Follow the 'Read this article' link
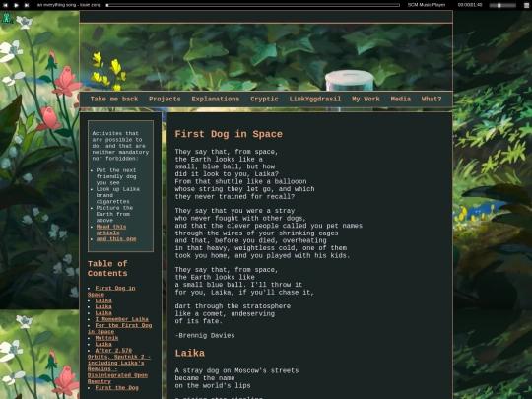Image resolution: width=532 pixels, height=399 pixels. click(111, 230)
